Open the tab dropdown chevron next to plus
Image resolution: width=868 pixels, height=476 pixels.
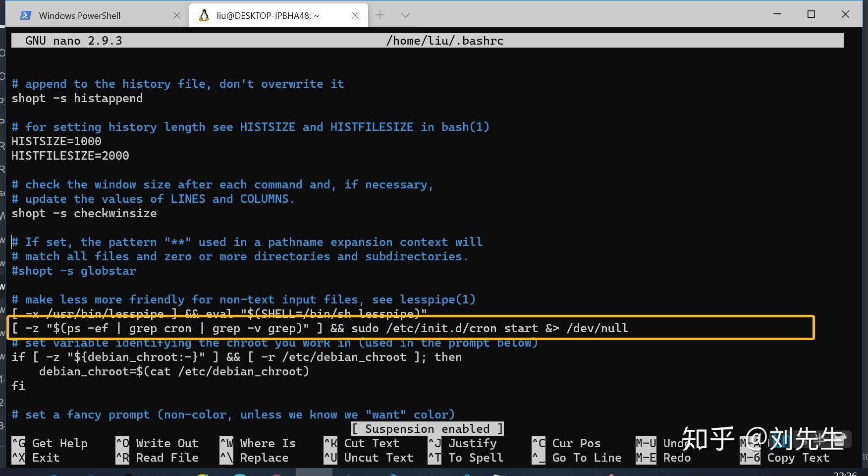405,15
